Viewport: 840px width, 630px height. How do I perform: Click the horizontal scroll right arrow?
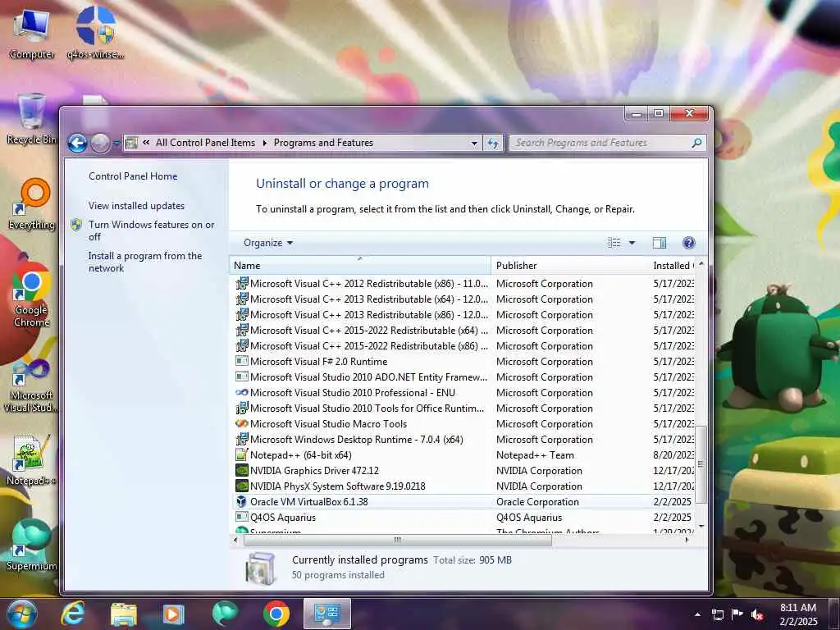coord(687,540)
